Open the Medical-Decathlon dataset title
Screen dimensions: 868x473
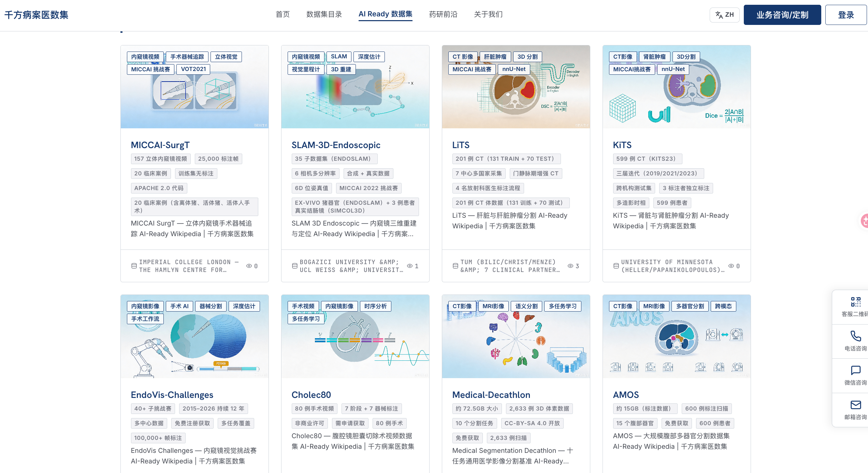tap(491, 395)
